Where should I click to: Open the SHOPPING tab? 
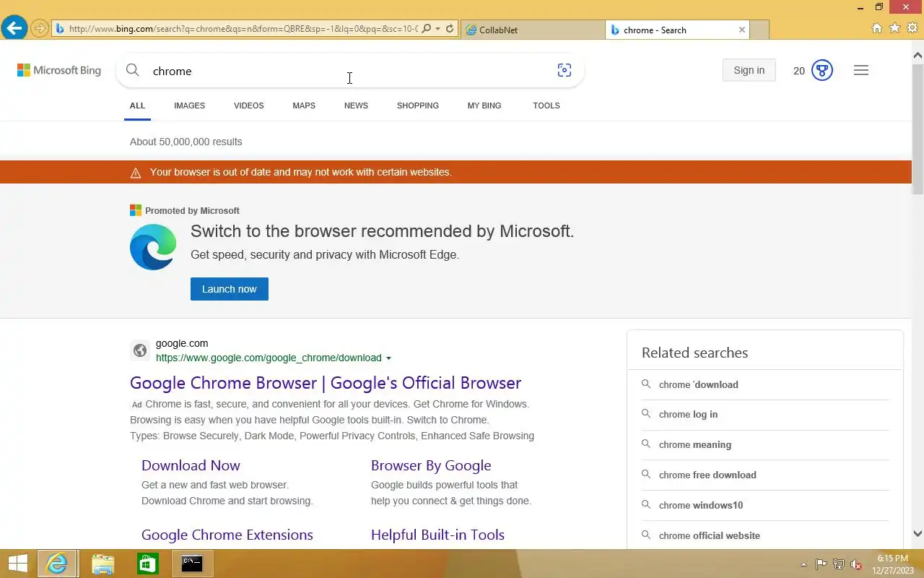pyautogui.click(x=418, y=105)
